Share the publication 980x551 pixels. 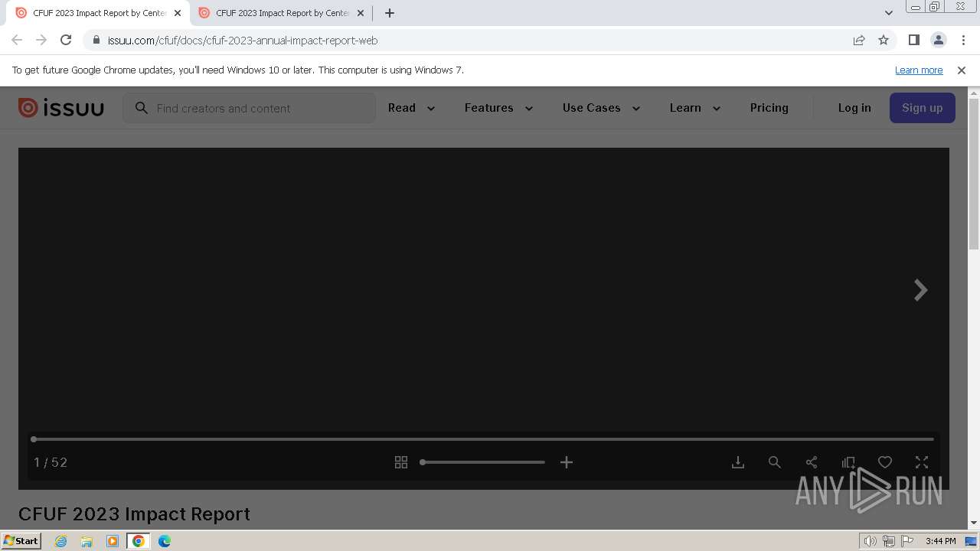[x=812, y=462]
